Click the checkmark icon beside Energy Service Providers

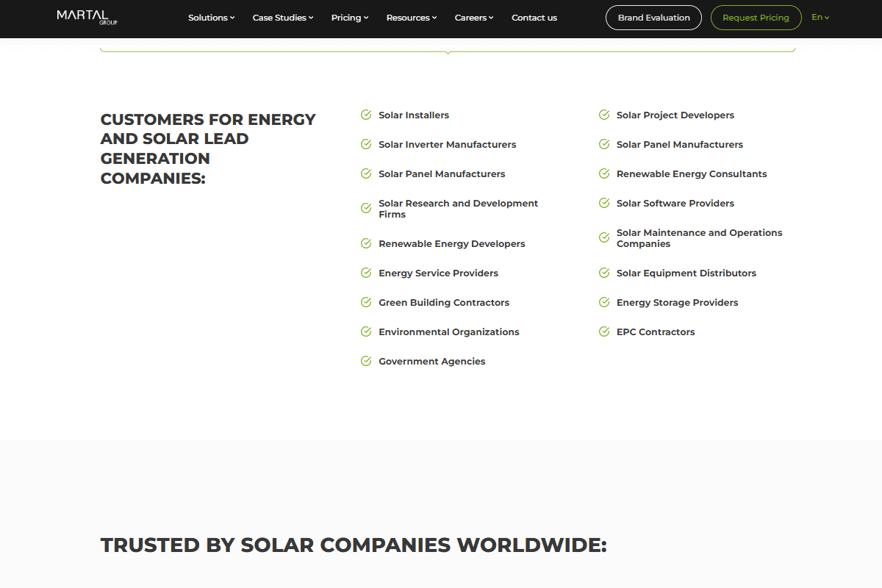[x=366, y=273]
